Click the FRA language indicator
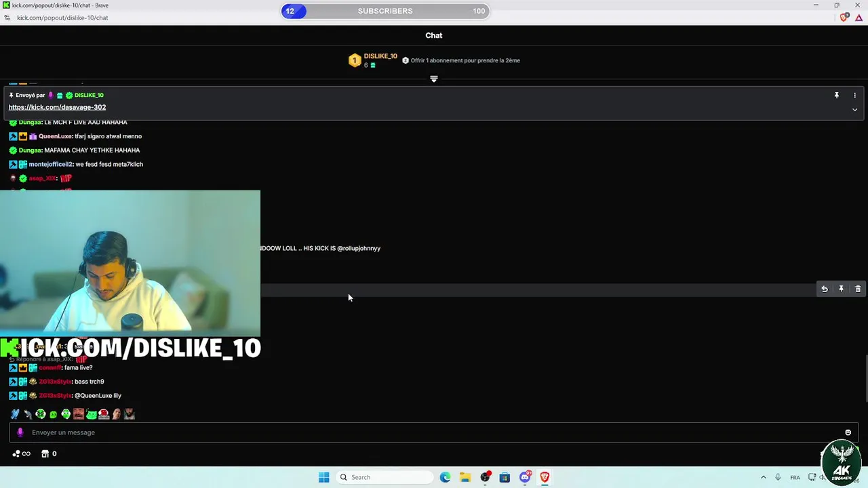Image resolution: width=868 pixels, height=488 pixels. tap(795, 477)
